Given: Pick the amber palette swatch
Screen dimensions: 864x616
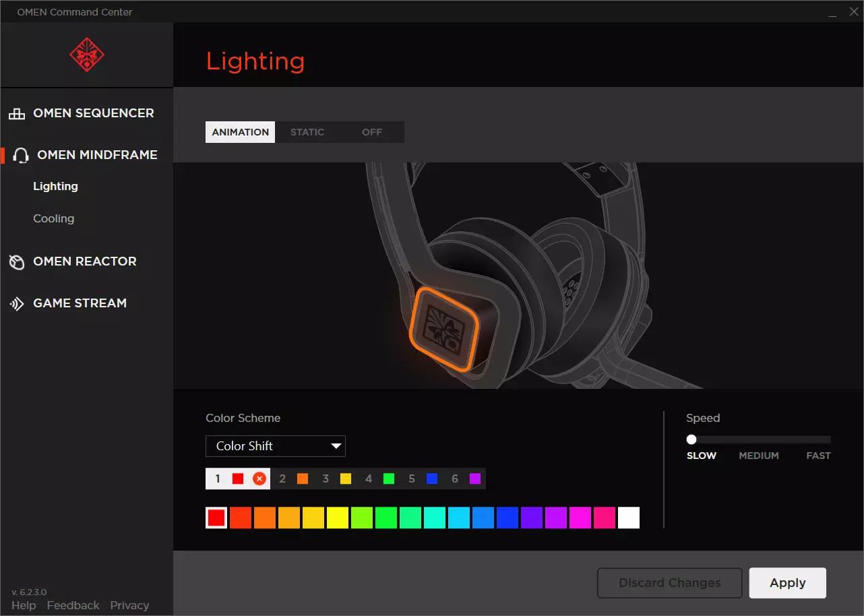Looking at the screenshot, I should click(289, 518).
